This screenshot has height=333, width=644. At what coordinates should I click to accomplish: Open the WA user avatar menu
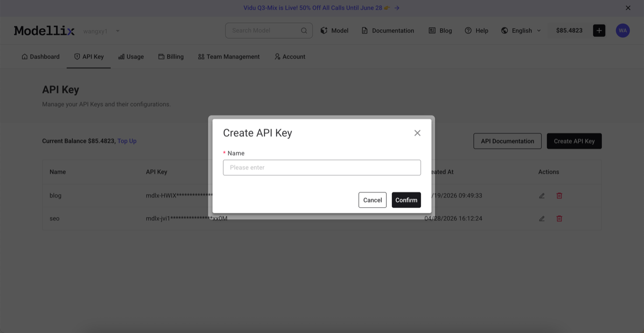point(623,30)
